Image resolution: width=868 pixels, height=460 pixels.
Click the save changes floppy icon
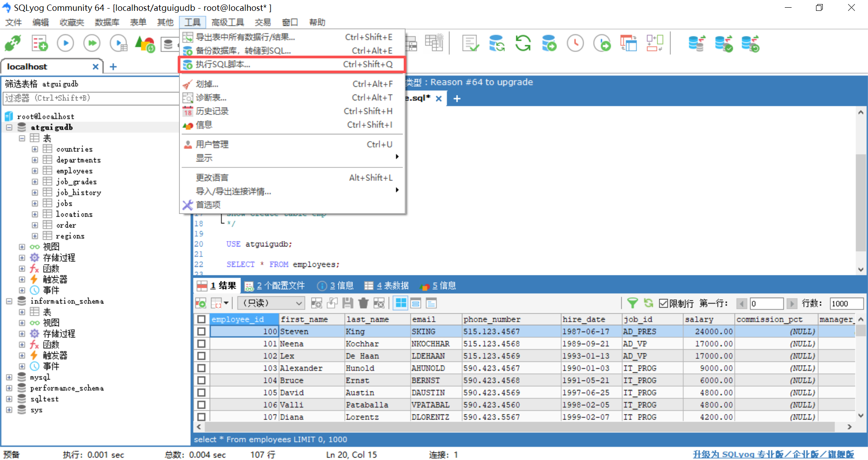coord(348,303)
